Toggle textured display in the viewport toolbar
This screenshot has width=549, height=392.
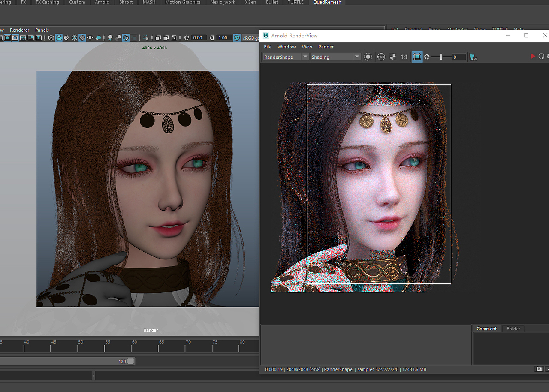[x=82, y=38]
